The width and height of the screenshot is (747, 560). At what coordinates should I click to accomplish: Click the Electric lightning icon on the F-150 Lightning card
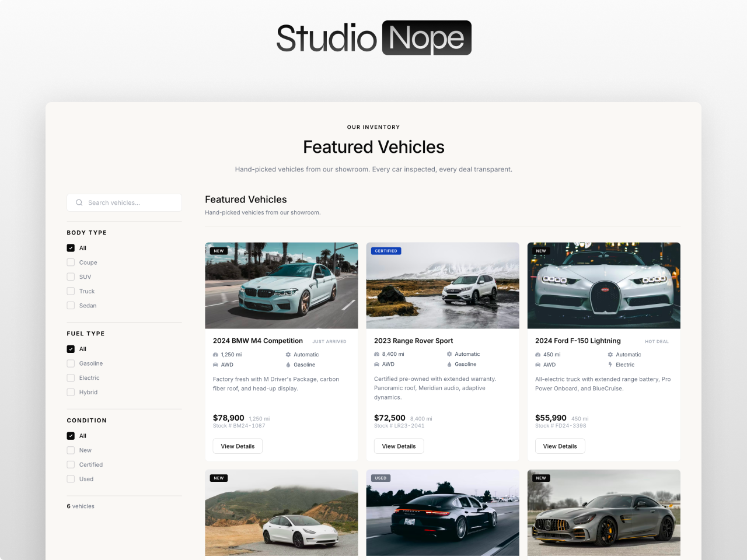point(609,365)
